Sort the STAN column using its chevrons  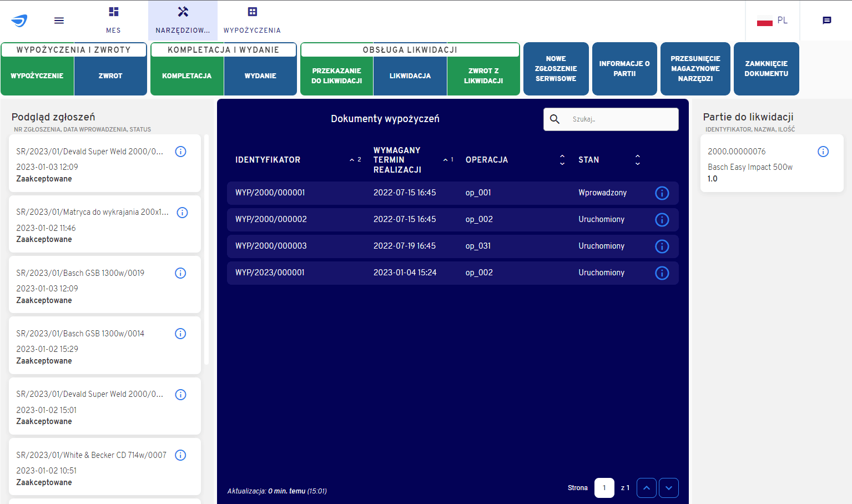point(637,159)
